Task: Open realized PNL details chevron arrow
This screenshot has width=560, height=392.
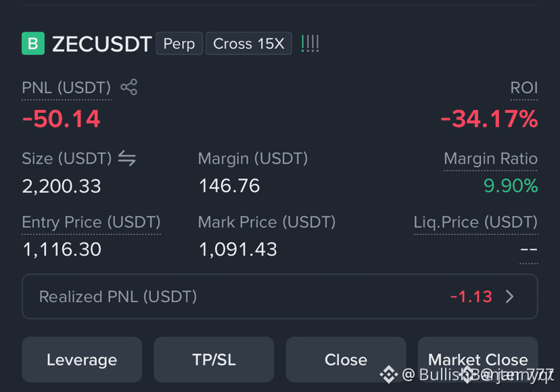Action: 510,296
